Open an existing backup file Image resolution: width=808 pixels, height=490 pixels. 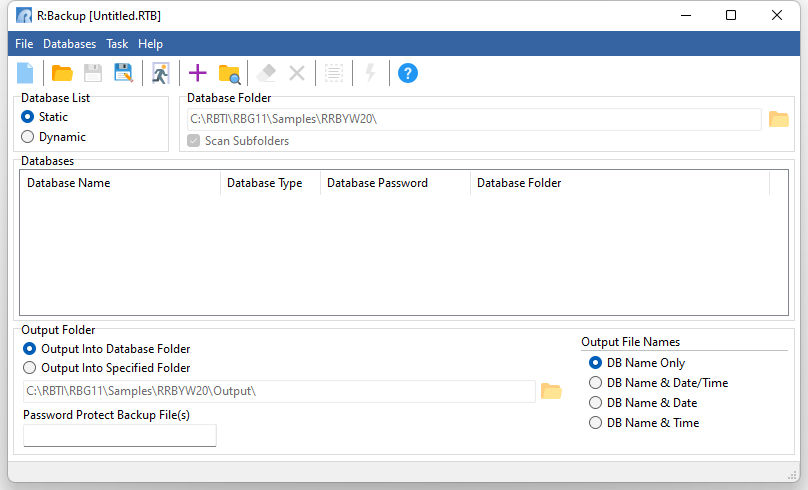(62, 73)
